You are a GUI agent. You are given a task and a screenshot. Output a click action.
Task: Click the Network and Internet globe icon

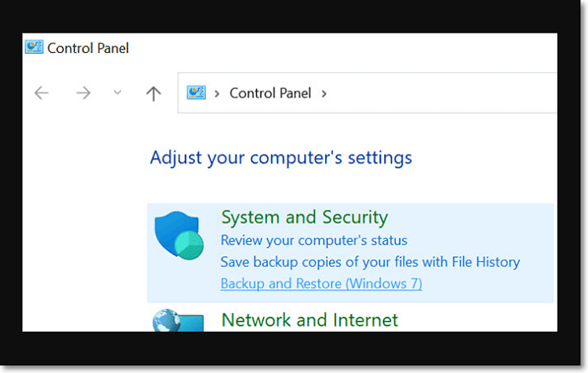[176, 320]
